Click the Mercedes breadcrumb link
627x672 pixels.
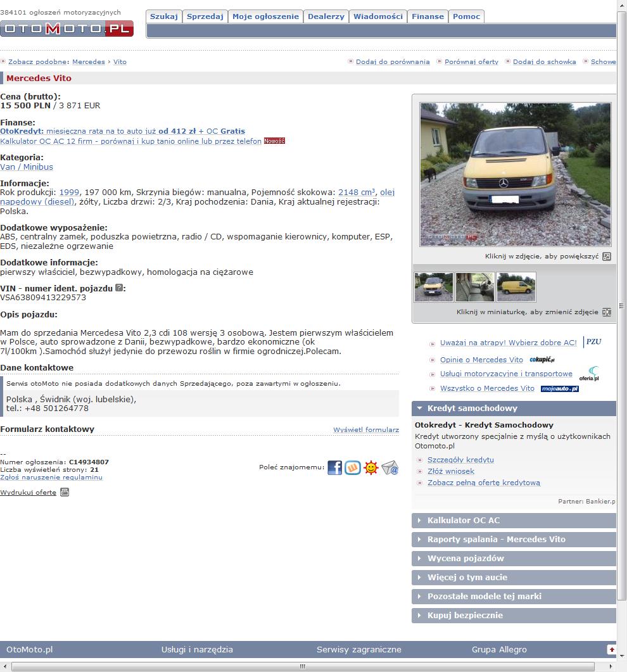click(89, 61)
